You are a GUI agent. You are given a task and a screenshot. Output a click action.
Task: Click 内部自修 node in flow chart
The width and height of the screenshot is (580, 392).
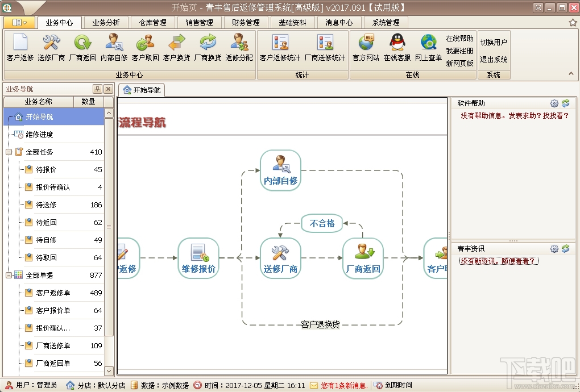coord(280,170)
